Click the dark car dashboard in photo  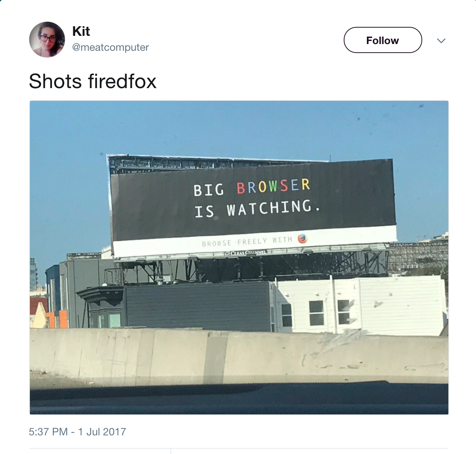[x=239, y=399]
